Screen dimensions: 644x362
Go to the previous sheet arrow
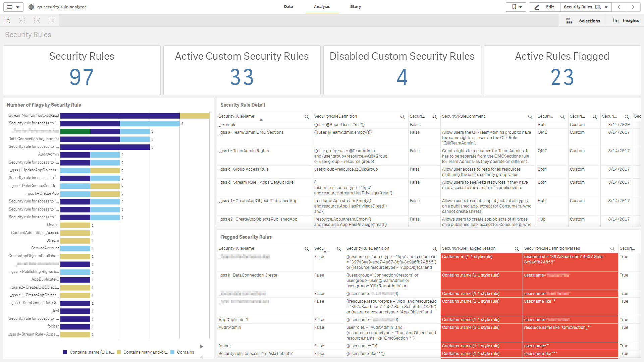(x=619, y=7)
